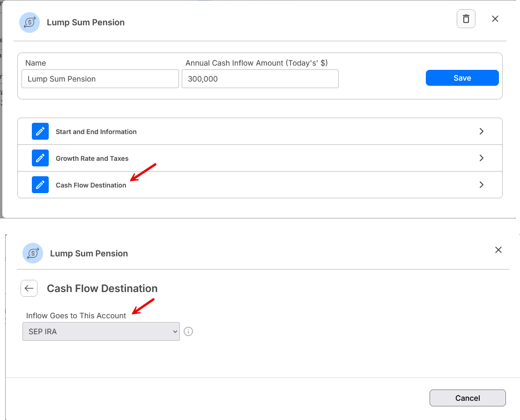This screenshot has height=420, width=520.
Task: Open the Inflow Goes to This Account dropdown
Action: pyautogui.click(x=101, y=331)
